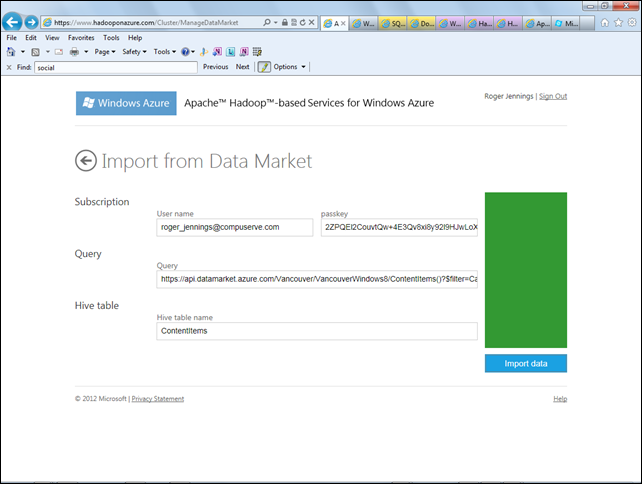Click the Send to OneNote icon
The image size is (642, 484).
(x=217, y=52)
